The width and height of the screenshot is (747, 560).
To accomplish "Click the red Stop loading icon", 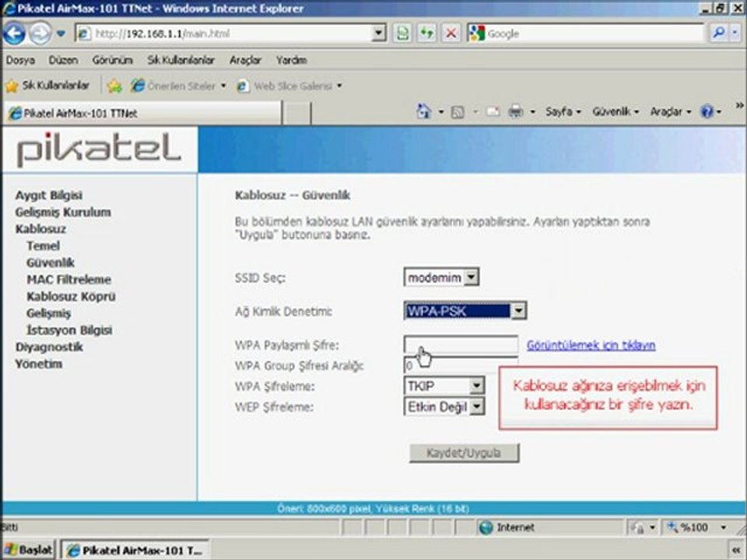I will click(451, 33).
